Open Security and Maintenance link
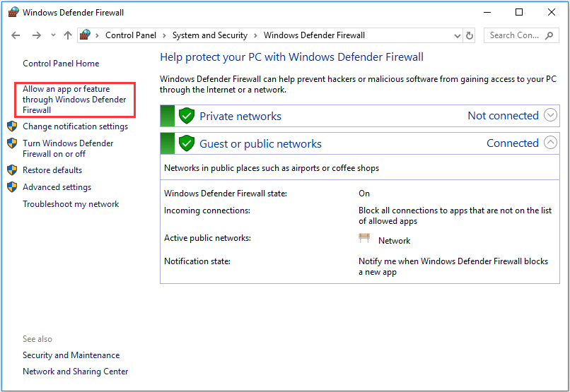 pyautogui.click(x=71, y=355)
